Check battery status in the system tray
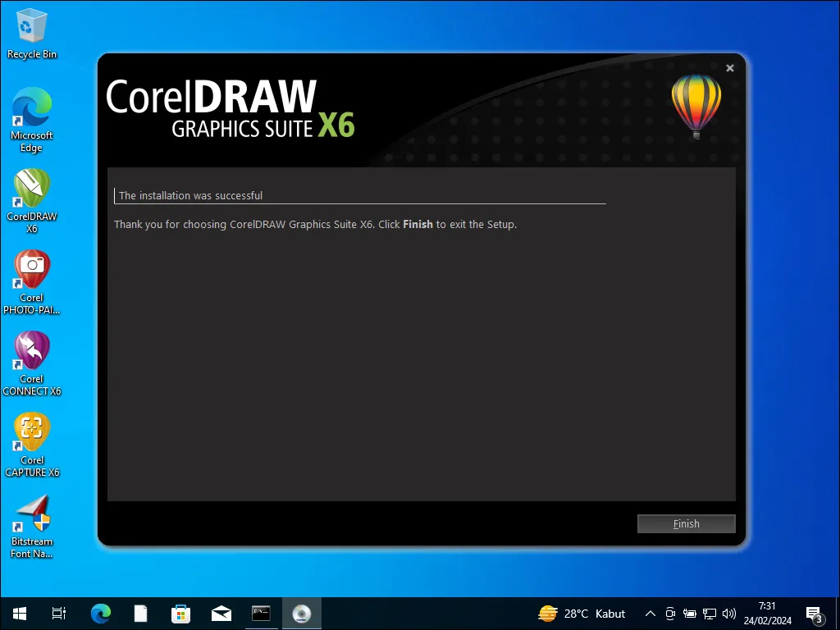The width and height of the screenshot is (840, 630). (x=689, y=613)
